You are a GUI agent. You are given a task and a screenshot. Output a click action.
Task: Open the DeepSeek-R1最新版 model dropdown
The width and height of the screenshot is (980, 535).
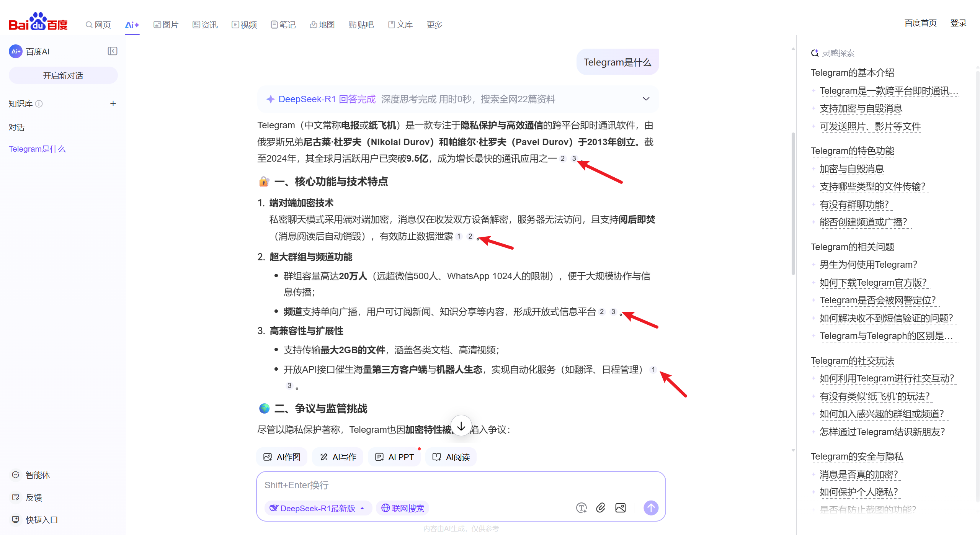(317, 508)
